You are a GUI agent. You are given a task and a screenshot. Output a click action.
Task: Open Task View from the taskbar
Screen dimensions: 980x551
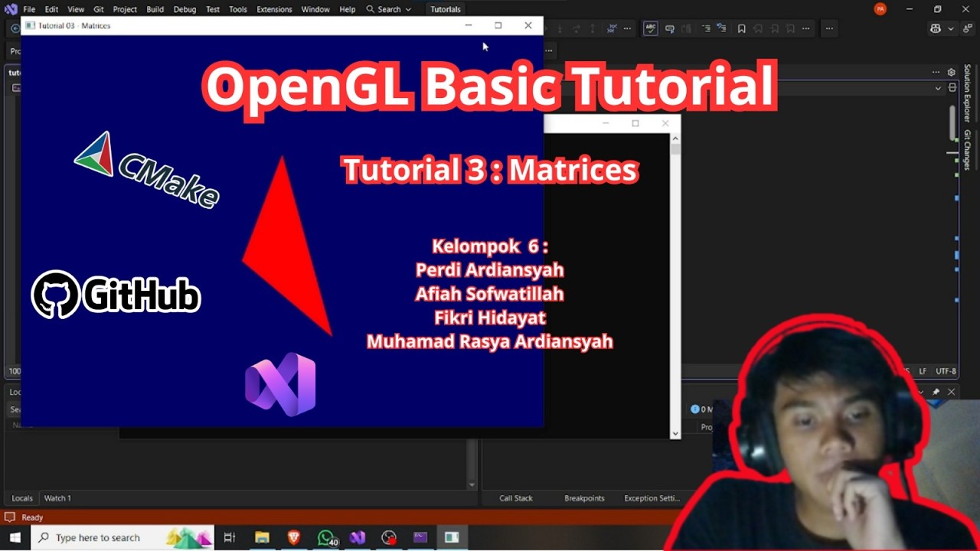coord(230,538)
